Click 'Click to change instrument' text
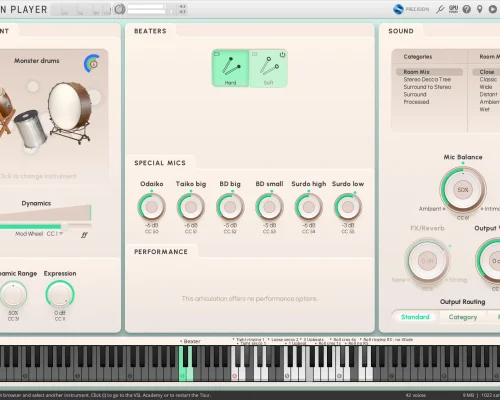 point(38,176)
